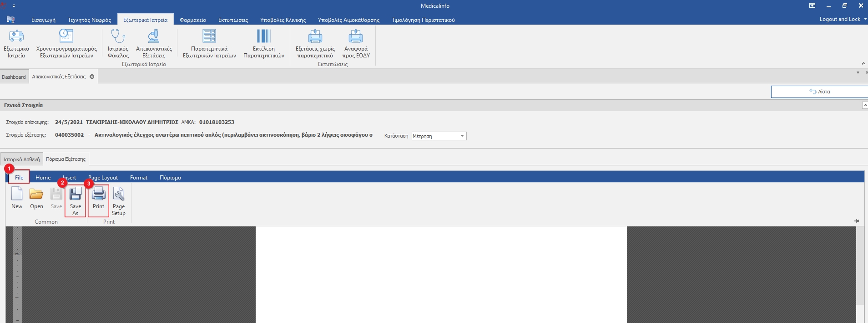Open the Ιστορικό Ασθενή tab
This screenshot has width=868, height=323.
tap(21, 159)
